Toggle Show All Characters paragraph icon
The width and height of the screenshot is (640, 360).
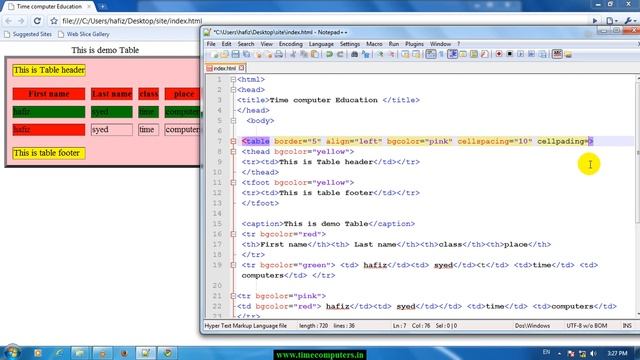click(x=441, y=54)
